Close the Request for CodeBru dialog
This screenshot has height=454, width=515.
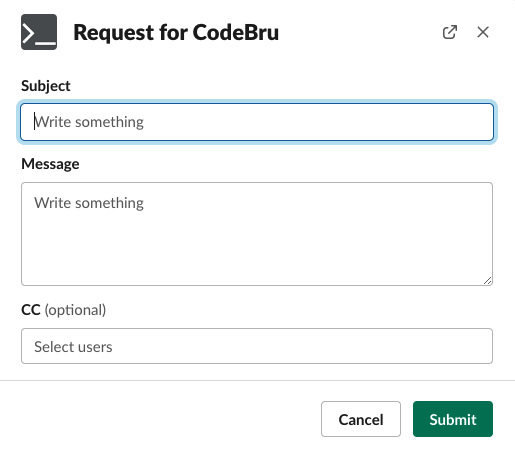click(483, 32)
